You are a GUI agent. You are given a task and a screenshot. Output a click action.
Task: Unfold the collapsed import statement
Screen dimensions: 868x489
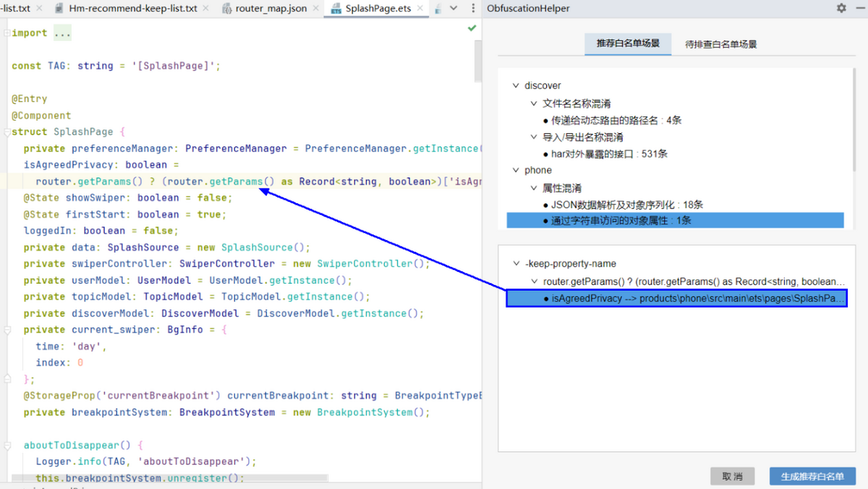click(x=61, y=33)
